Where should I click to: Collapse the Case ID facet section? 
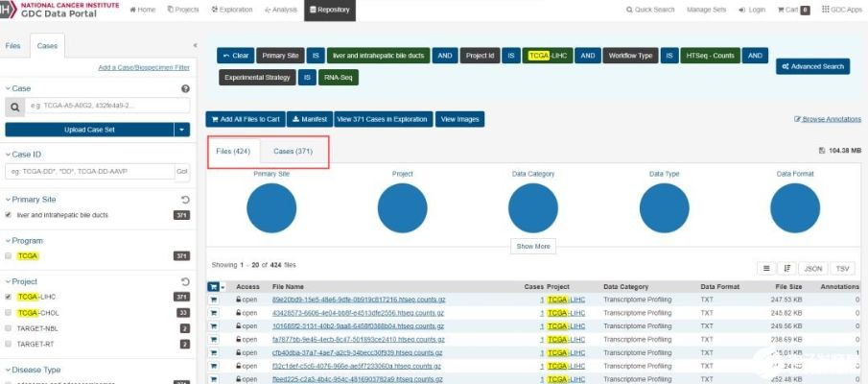(9, 154)
